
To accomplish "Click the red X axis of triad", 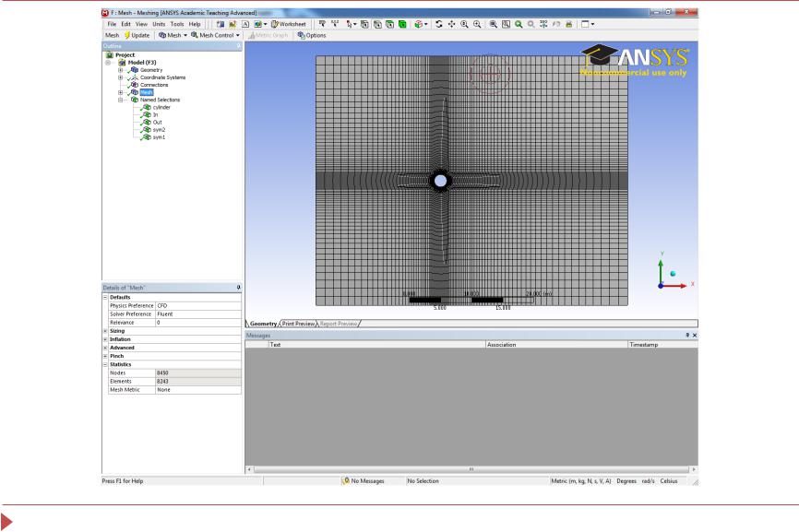I will [x=678, y=286].
